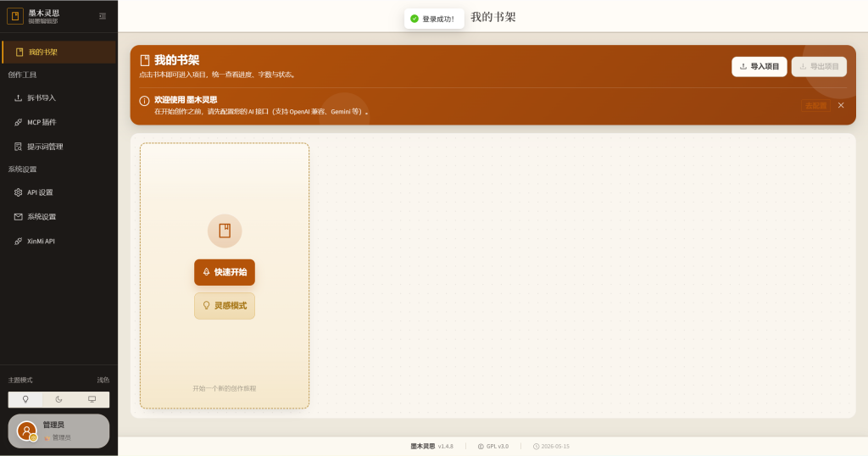Dismiss the welcome banner with X

tap(841, 105)
